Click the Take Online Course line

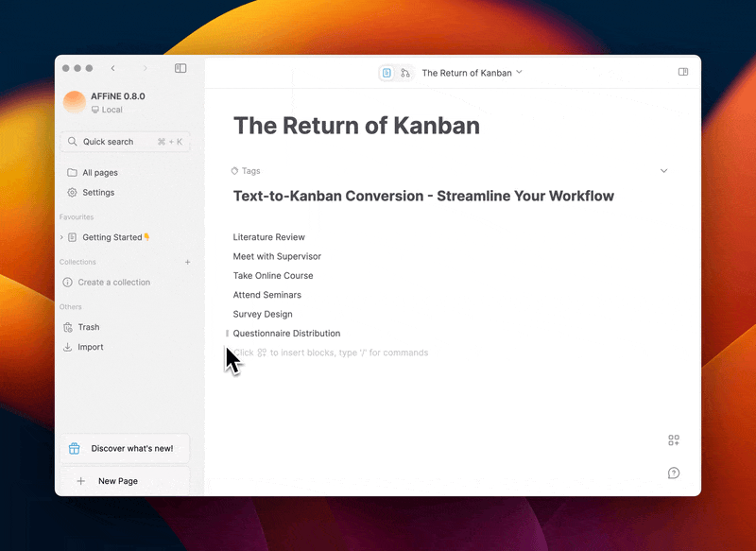(x=273, y=276)
